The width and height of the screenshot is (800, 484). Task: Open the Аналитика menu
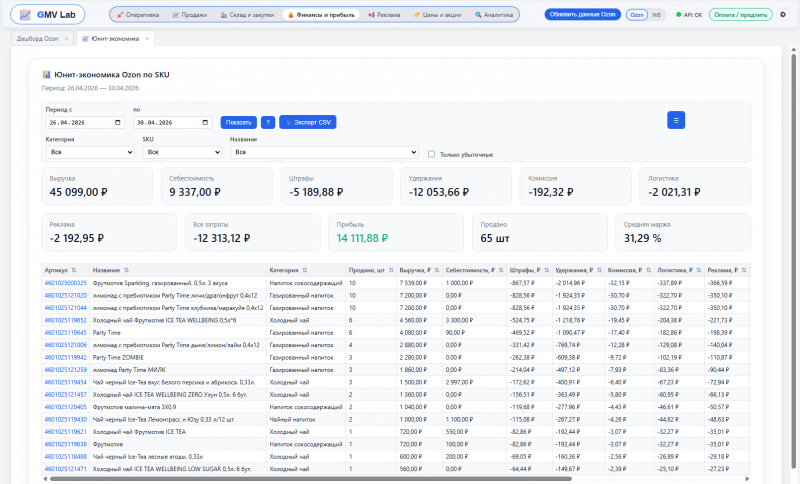point(494,15)
